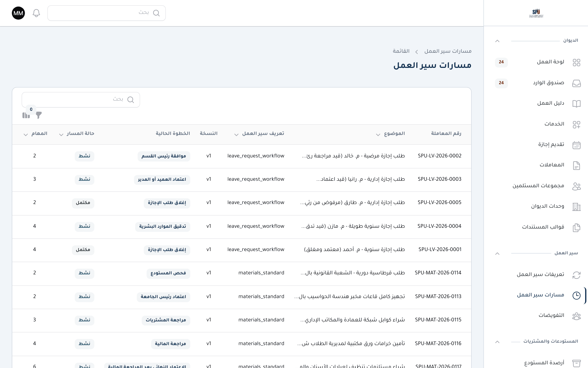The image size is (588, 368).
Task: Click the تقديم إجازة calendar icon
Action: pyautogui.click(x=576, y=145)
